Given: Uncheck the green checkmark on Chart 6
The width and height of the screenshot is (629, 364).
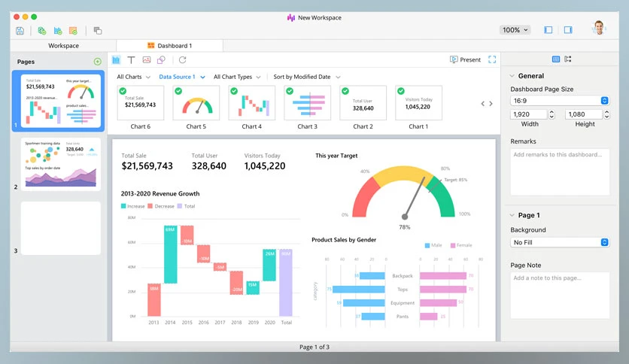Looking at the screenshot, I should click(x=123, y=91).
